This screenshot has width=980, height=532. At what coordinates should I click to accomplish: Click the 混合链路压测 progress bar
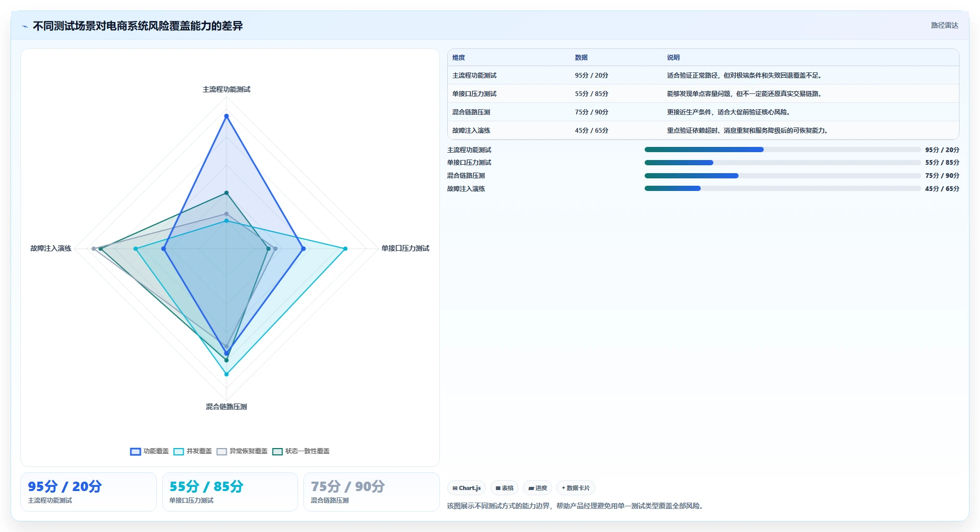pos(783,176)
